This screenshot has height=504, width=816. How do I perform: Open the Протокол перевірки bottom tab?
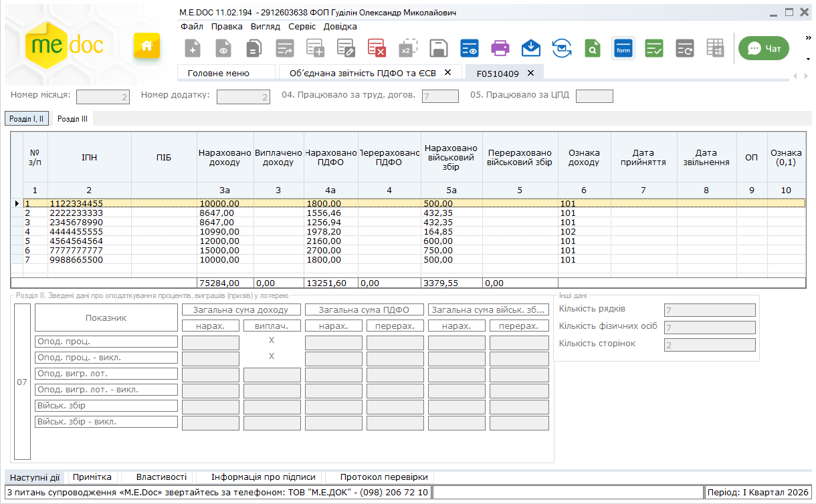point(383,477)
